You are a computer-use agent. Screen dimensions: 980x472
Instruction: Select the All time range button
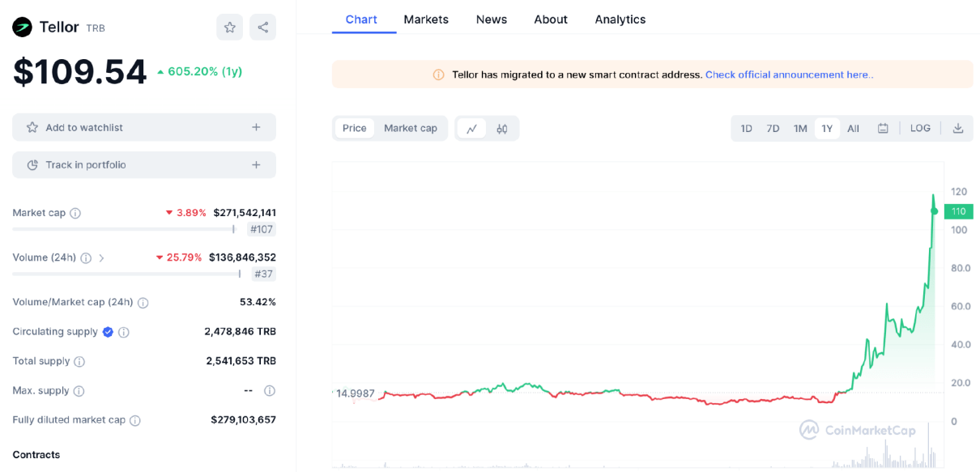pyautogui.click(x=853, y=129)
